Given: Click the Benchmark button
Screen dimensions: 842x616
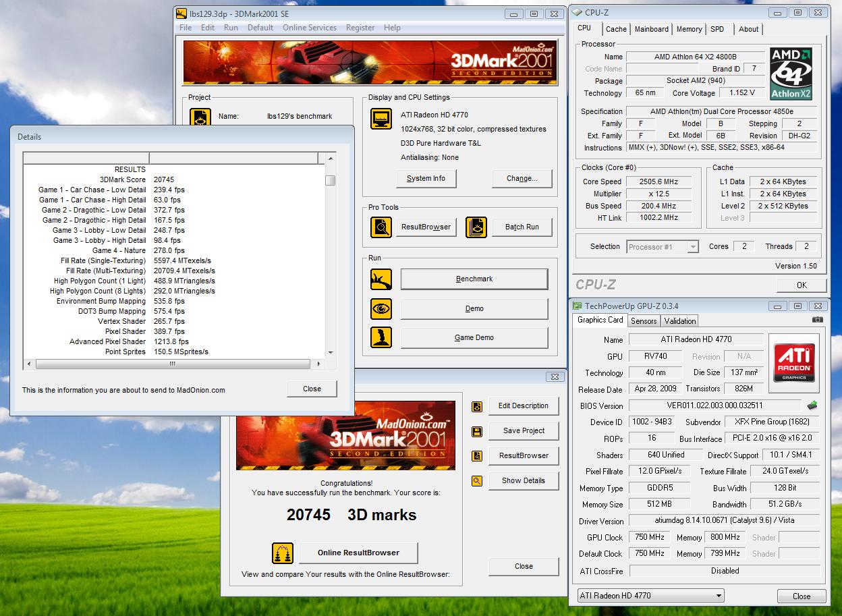Looking at the screenshot, I should click(x=474, y=279).
